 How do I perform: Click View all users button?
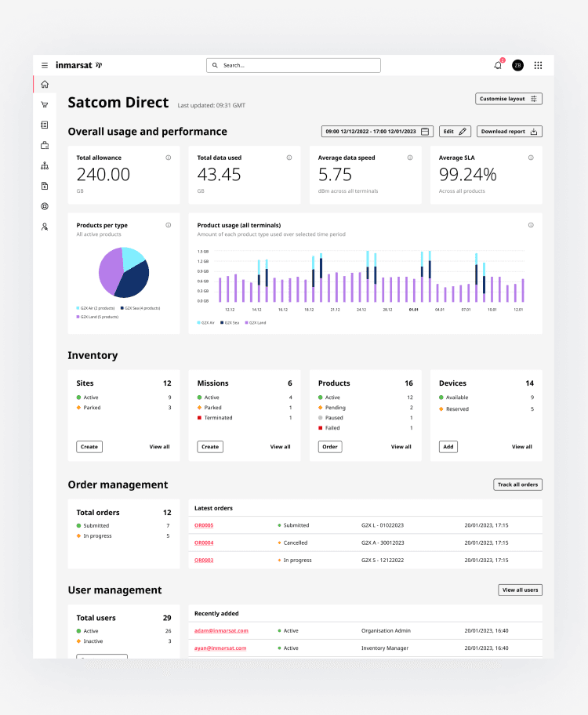pyautogui.click(x=520, y=590)
